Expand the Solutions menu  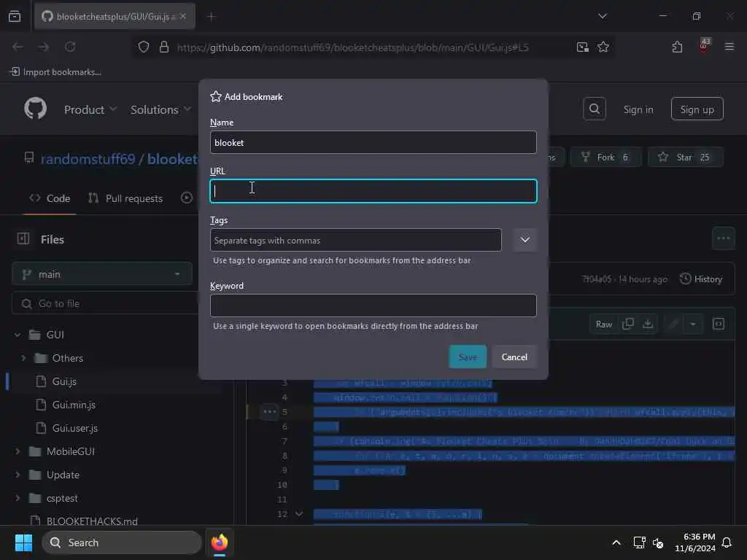coord(160,109)
